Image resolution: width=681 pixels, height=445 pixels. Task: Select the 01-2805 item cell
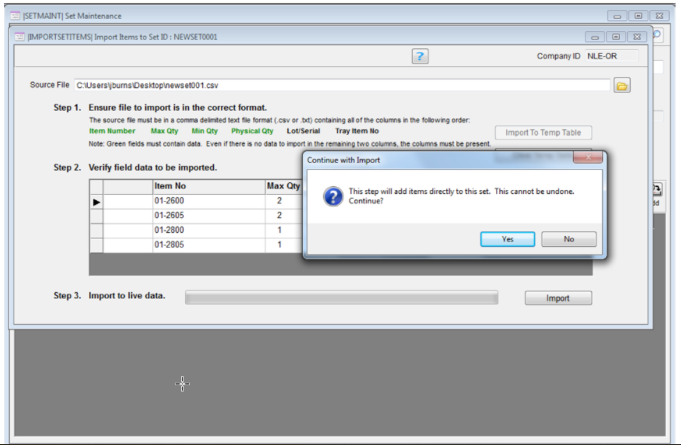click(206, 244)
